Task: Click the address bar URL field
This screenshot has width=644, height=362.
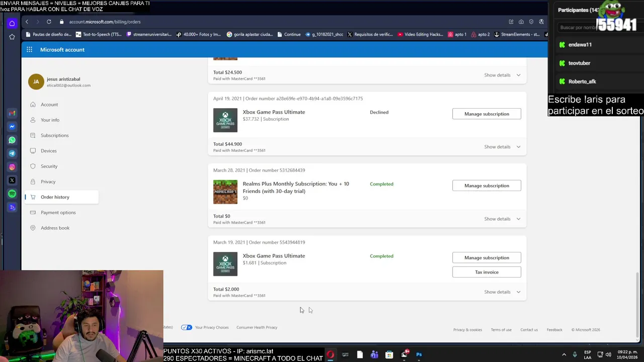Action: 282,22
